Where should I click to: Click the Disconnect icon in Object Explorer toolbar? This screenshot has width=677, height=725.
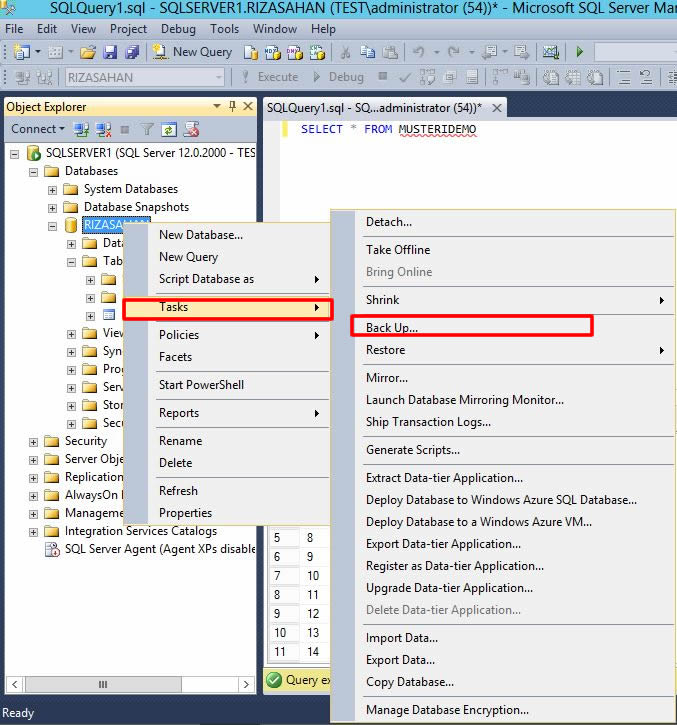pyautogui.click(x=103, y=129)
